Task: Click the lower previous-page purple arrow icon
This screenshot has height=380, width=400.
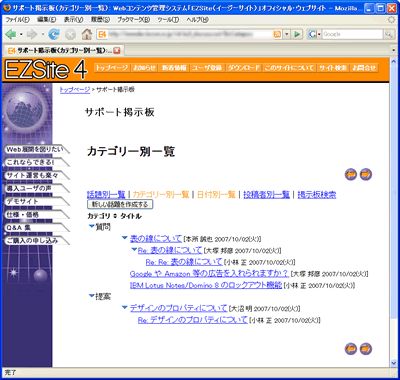Action: pos(351,349)
